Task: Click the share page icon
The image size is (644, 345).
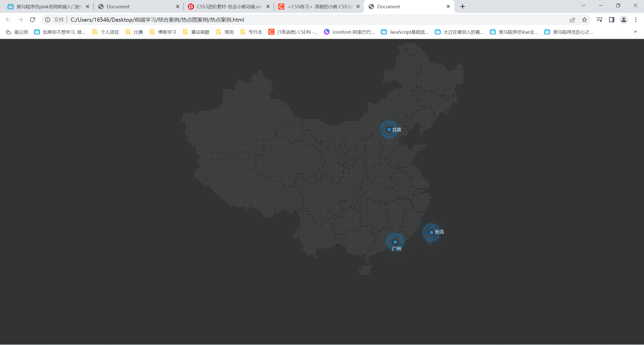Action: click(572, 20)
